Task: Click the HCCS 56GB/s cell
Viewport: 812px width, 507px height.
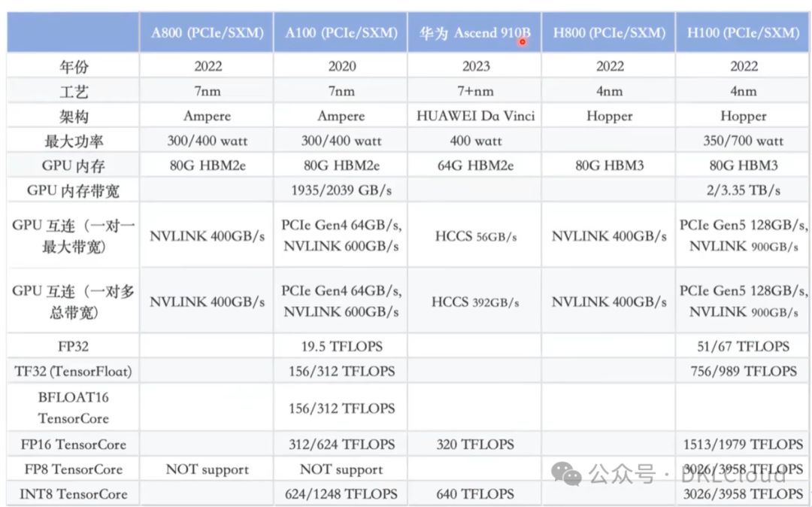Action: (475, 237)
